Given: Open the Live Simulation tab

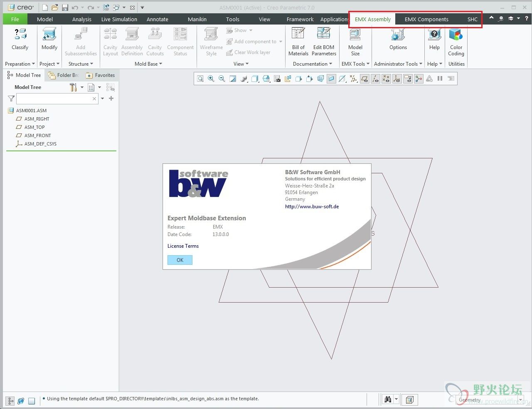Looking at the screenshot, I should [x=119, y=19].
